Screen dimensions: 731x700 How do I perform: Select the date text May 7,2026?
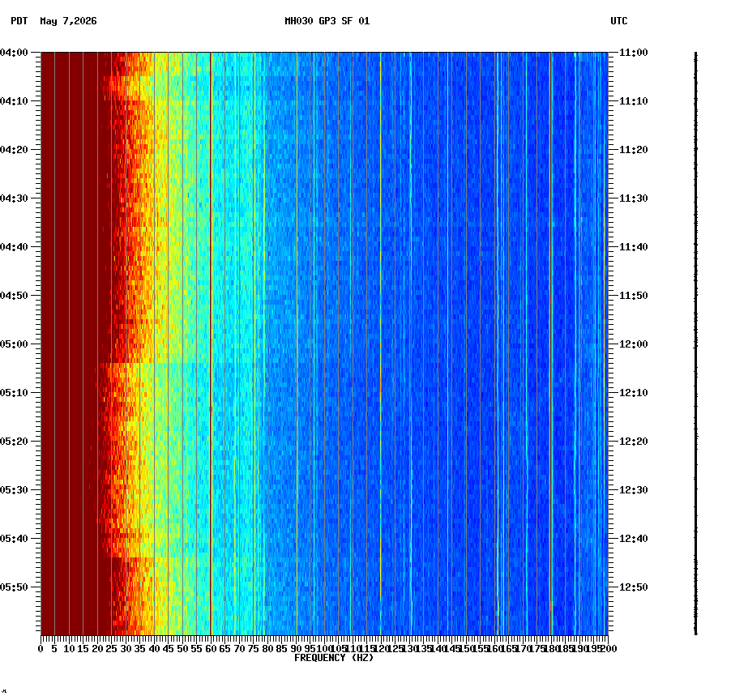(69, 21)
